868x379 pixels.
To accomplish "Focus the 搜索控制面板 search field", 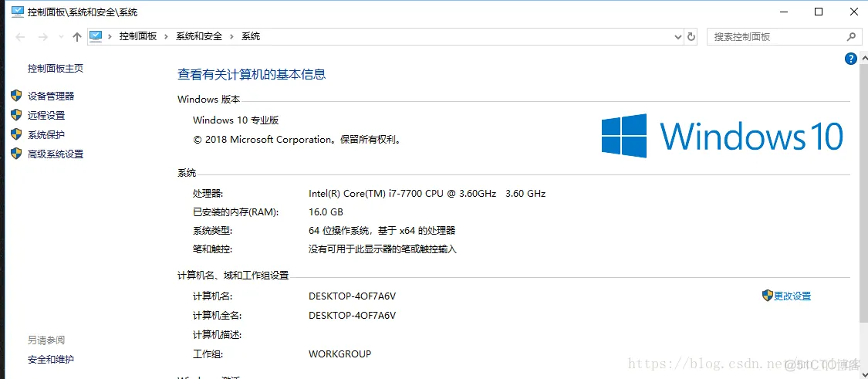I will 775,36.
